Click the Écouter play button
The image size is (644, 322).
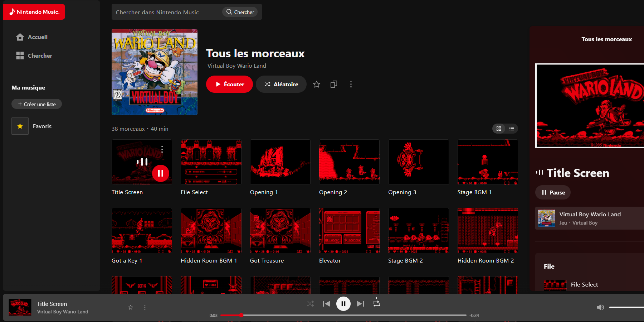229,84
